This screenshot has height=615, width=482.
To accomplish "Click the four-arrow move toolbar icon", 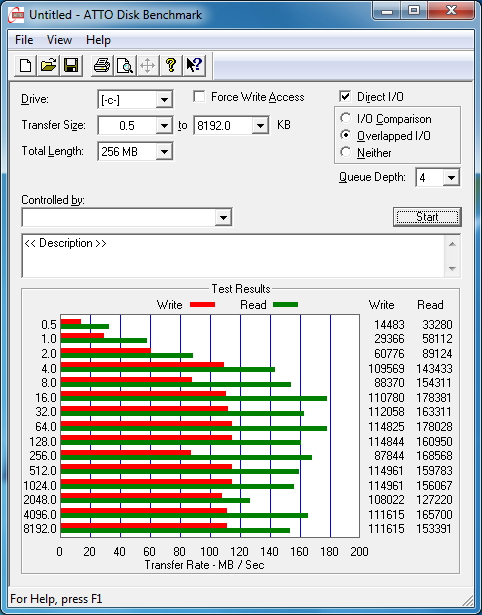I will pos(147,66).
